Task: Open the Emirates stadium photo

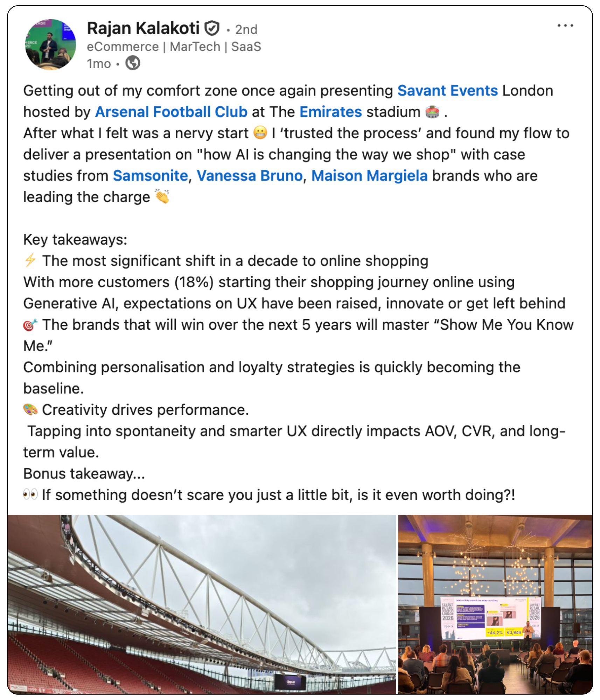Action: 202,604
